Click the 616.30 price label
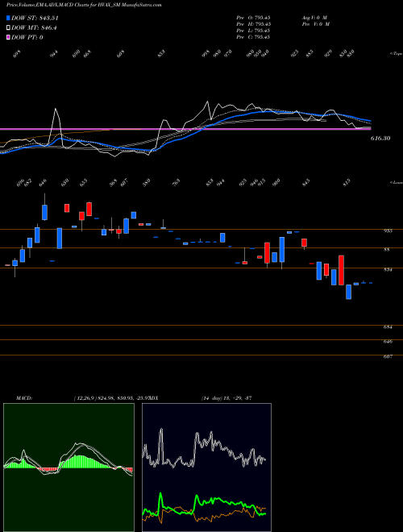The height and width of the screenshot is (532, 403). [x=380, y=138]
